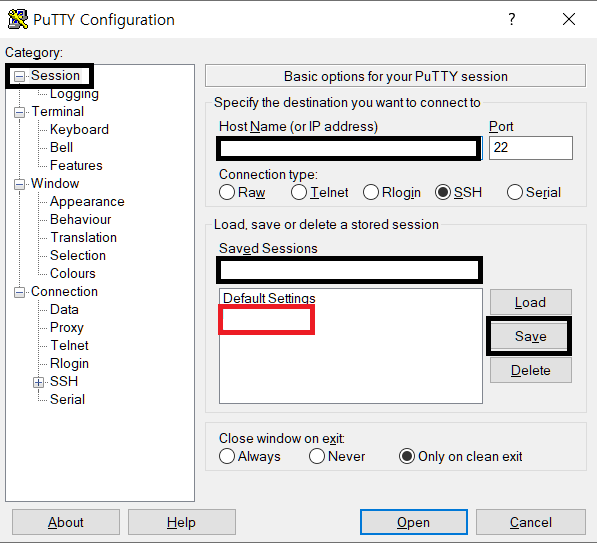Click the Host Name input field
This screenshot has width=597, height=543.
[349, 148]
